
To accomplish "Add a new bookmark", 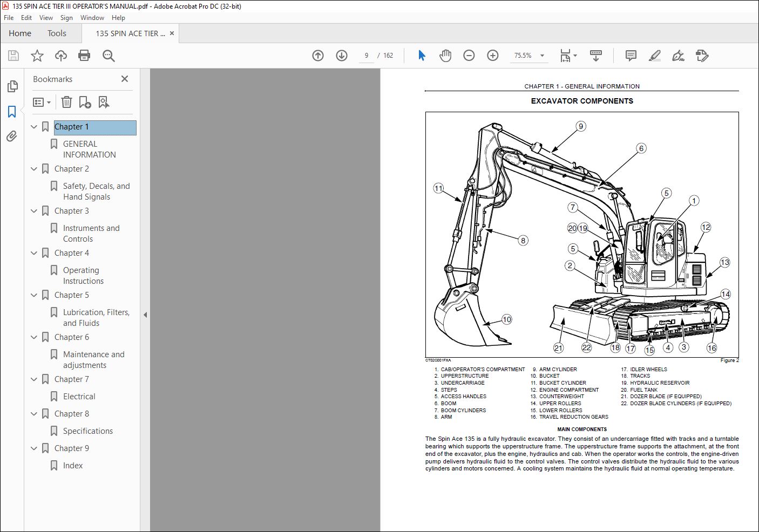I will pyautogui.click(x=85, y=102).
